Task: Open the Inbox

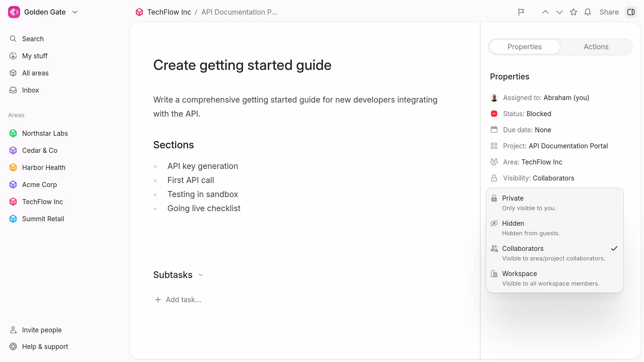Action: click(x=24, y=90)
